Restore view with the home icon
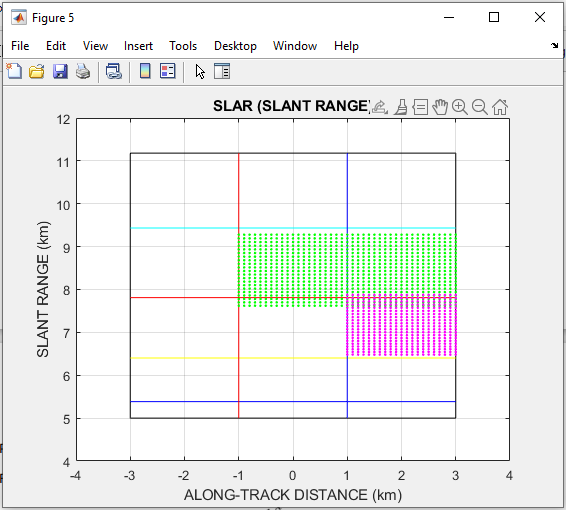The width and height of the screenshot is (566, 510). tap(500, 108)
